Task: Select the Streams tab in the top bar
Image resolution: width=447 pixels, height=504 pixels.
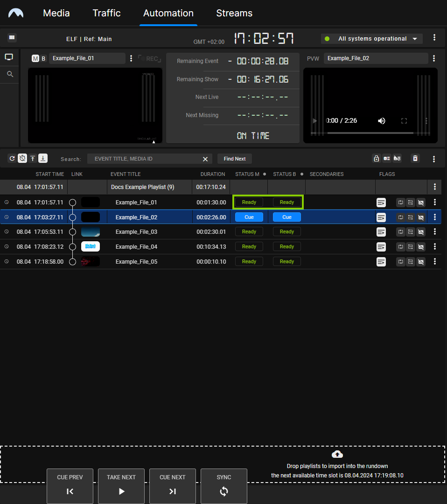Action: coord(234,14)
